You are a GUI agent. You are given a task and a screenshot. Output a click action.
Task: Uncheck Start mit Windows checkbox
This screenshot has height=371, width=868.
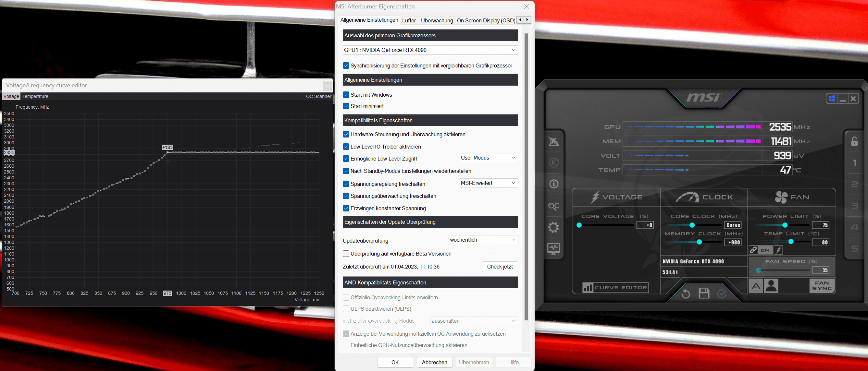[x=346, y=95]
